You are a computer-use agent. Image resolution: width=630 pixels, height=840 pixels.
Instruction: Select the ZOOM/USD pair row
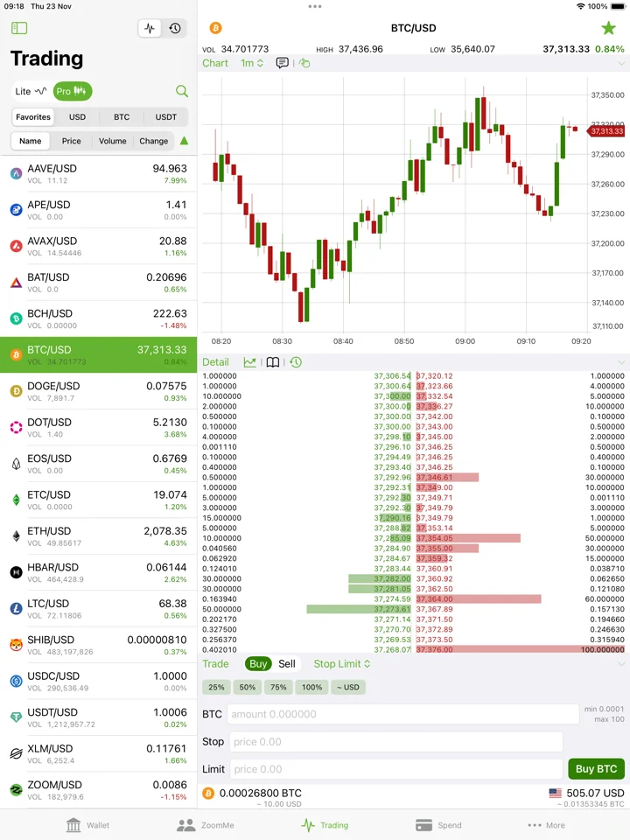[x=99, y=790]
